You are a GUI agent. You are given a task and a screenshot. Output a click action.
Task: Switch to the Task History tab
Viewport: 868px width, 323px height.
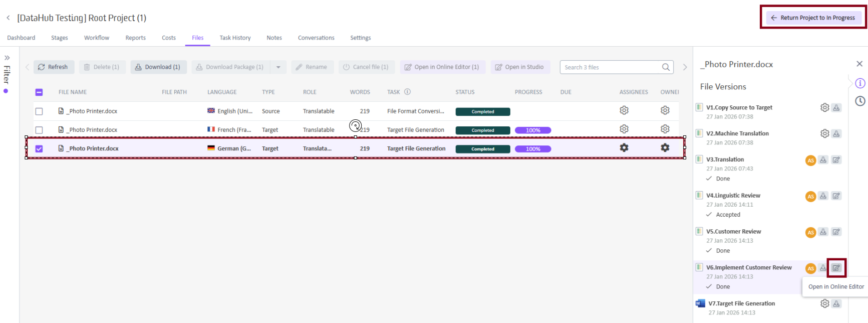coord(235,38)
